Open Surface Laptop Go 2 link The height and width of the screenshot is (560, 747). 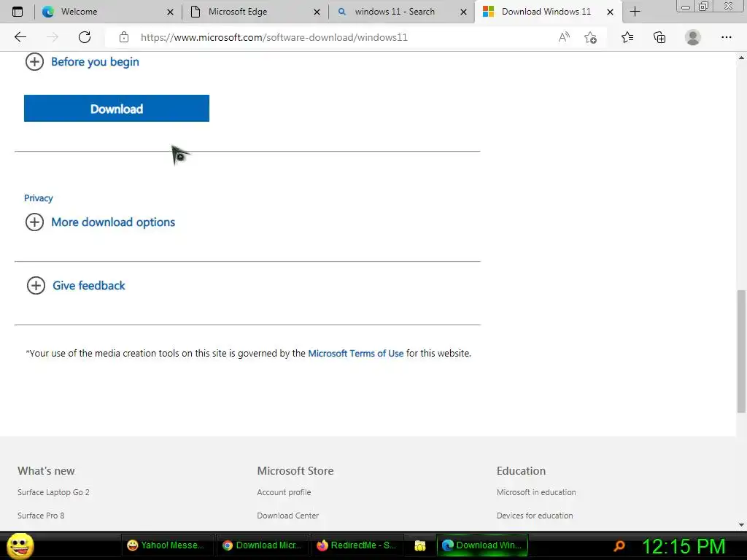(x=53, y=492)
